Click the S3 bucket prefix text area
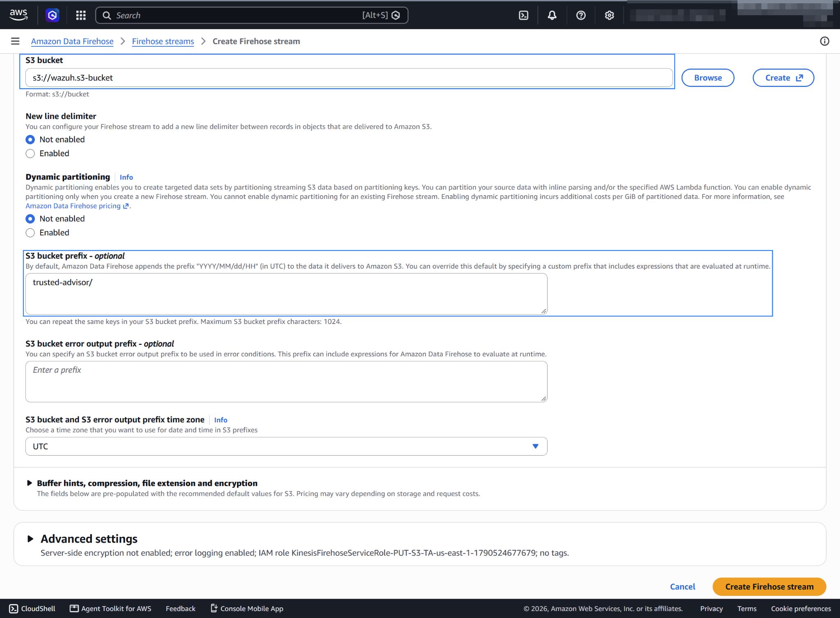Viewport: 840px width, 618px height. point(286,294)
